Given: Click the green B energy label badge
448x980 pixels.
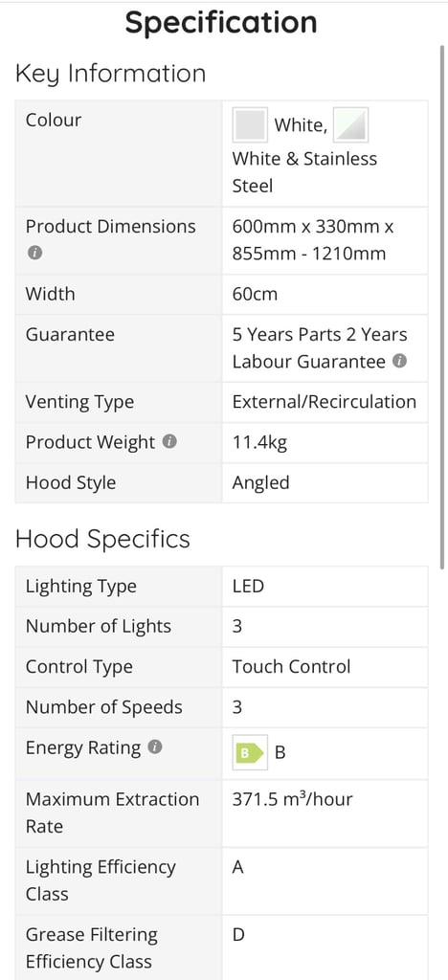Looking at the screenshot, I should coord(250,752).
